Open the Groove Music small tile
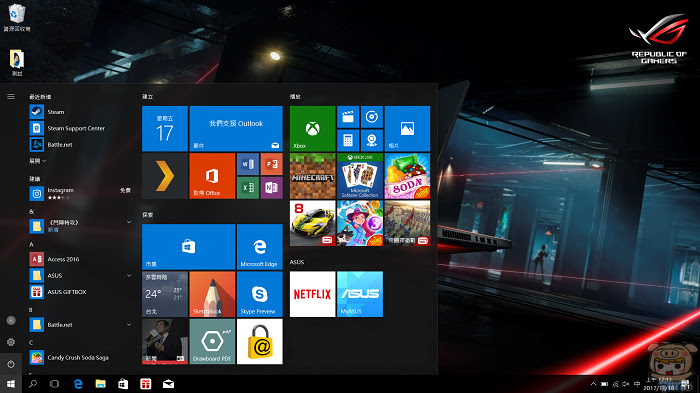700x393 pixels. click(371, 117)
